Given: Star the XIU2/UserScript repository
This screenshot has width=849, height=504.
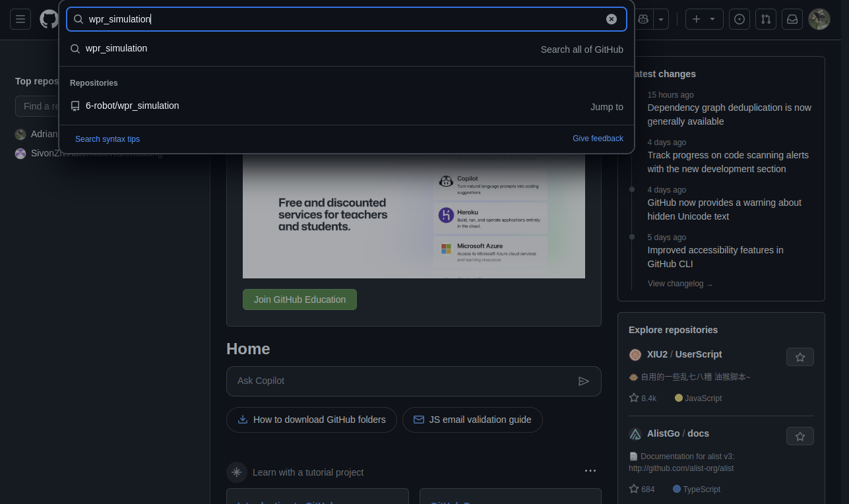Looking at the screenshot, I should [x=800, y=357].
